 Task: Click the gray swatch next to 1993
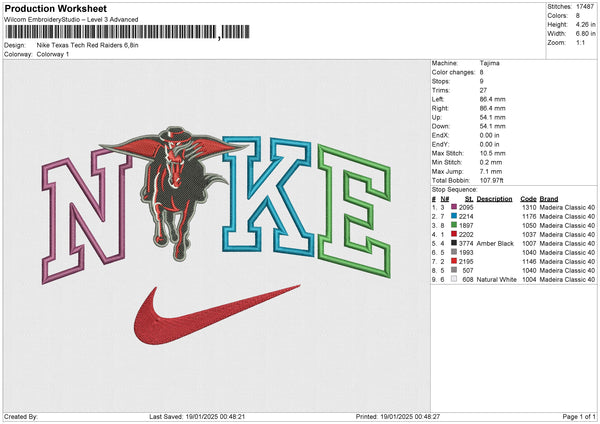click(454, 252)
